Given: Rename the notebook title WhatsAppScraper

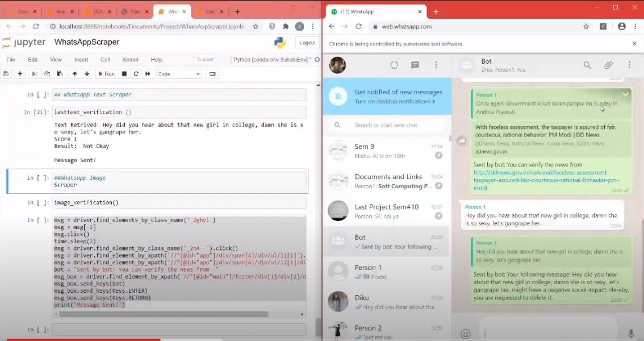Looking at the screenshot, I should [x=87, y=42].
